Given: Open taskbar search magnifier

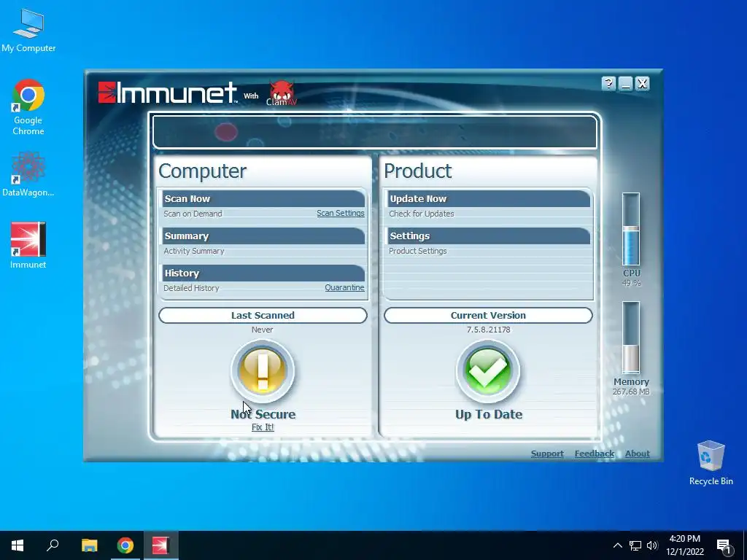Looking at the screenshot, I should point(53,545).
